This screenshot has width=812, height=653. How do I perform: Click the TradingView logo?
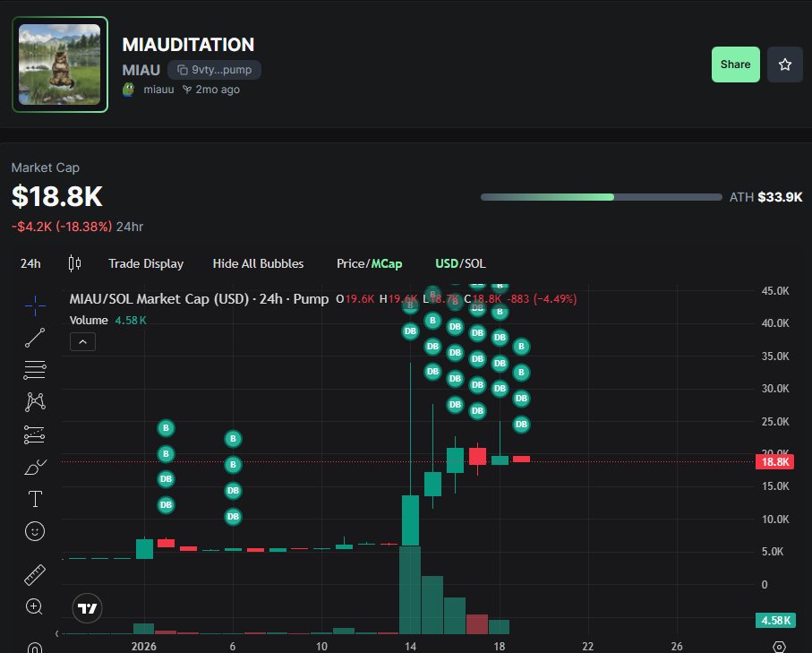pyautogui.click(x=87, y=608)
